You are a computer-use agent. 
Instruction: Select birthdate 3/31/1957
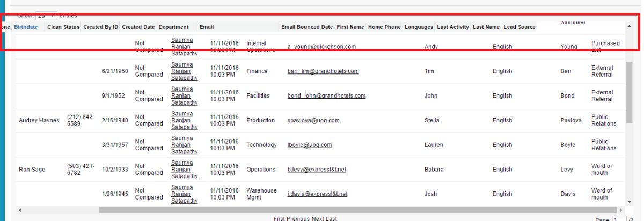(x=115, y=145)
